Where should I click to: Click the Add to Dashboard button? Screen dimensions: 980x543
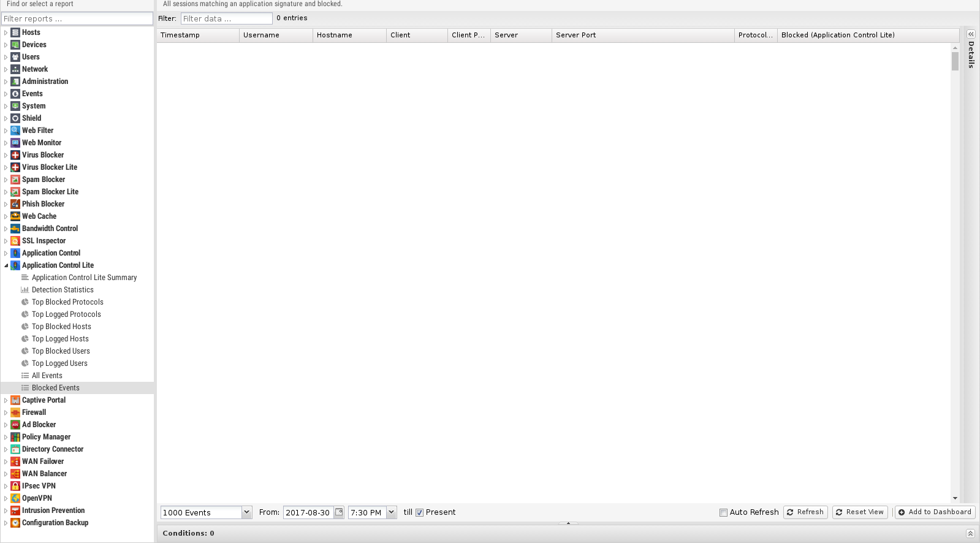pos(935,512)
